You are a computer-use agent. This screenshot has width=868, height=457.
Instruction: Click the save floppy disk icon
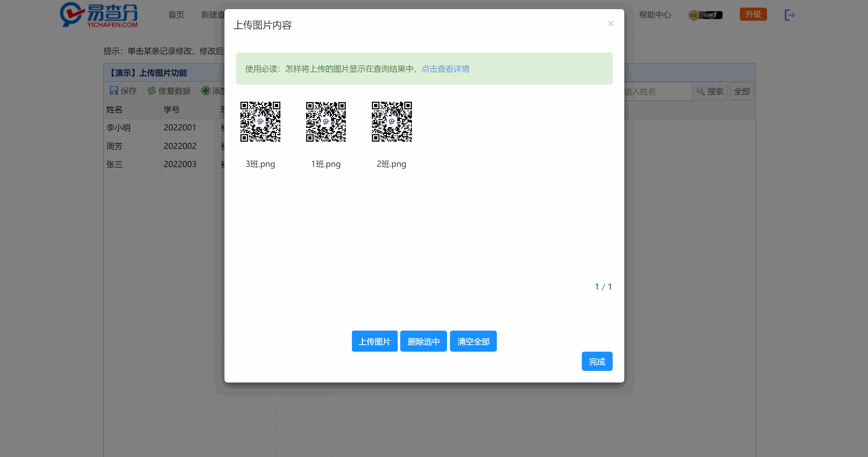click(114, 90)
